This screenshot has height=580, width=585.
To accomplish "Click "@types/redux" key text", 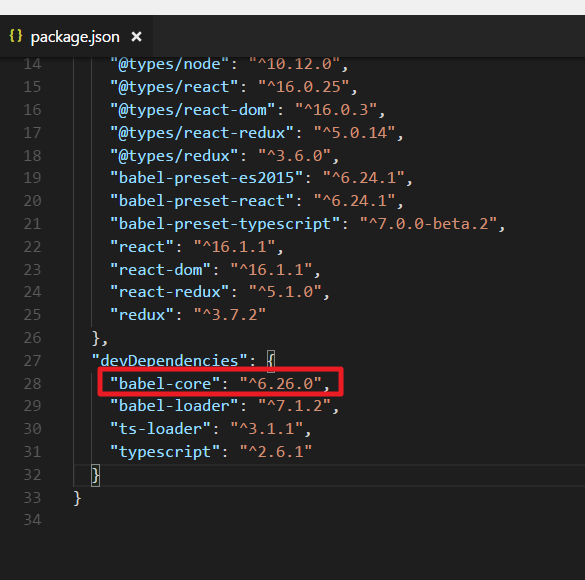I will (x=174, y=156).
